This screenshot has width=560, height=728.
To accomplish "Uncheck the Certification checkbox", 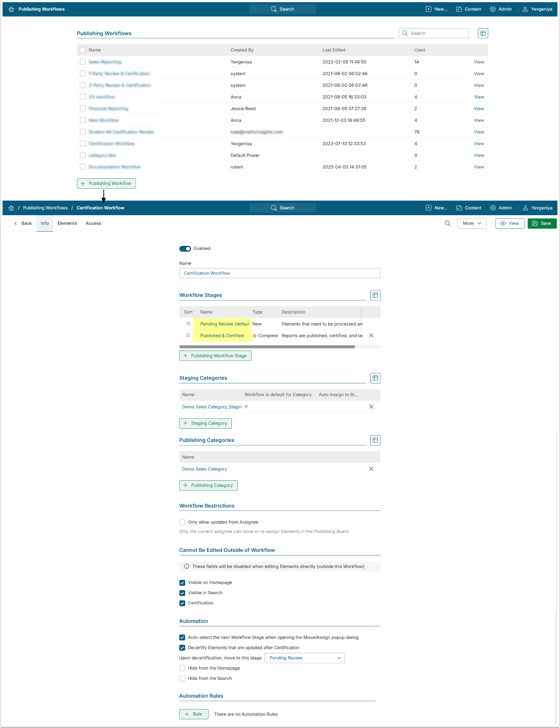I will (182, 603).
